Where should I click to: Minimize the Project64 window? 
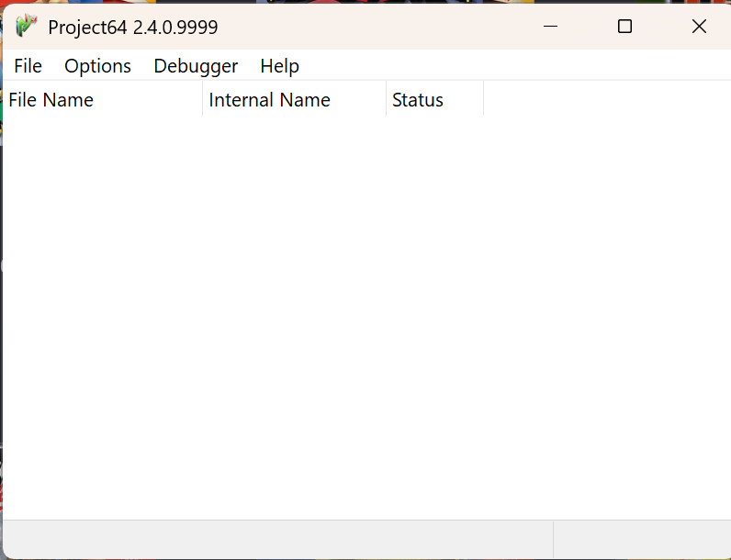(x=551, y=27)
